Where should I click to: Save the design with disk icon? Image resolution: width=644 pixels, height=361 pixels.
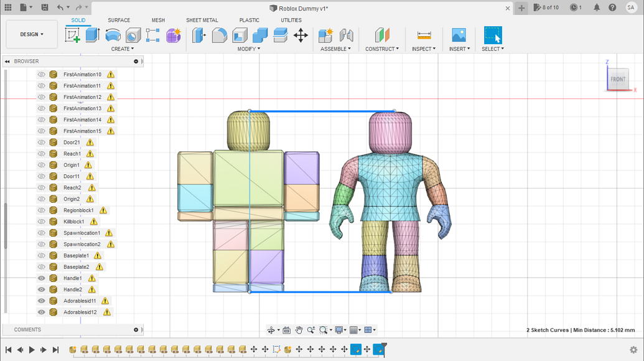point(45,7)
